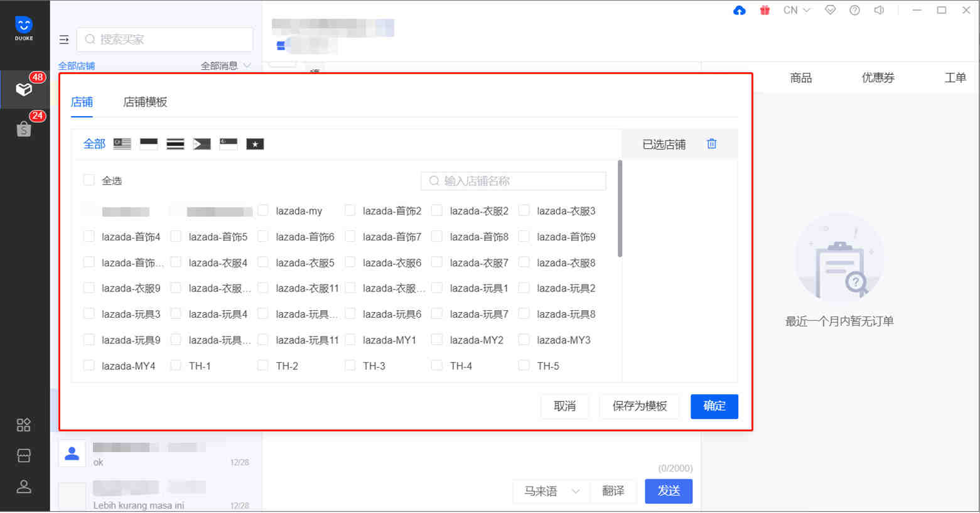Click the 输入店铺名称 search field

(x=514, y=181)
